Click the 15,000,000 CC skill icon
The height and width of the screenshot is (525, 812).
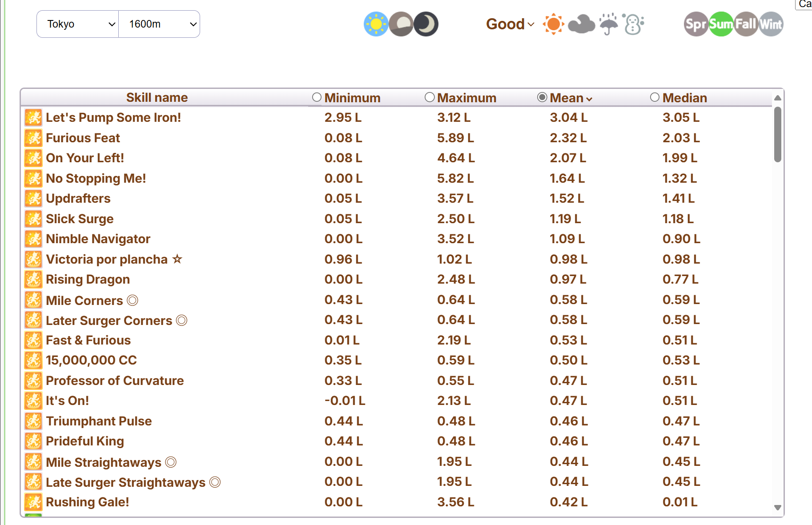[33, 361]
